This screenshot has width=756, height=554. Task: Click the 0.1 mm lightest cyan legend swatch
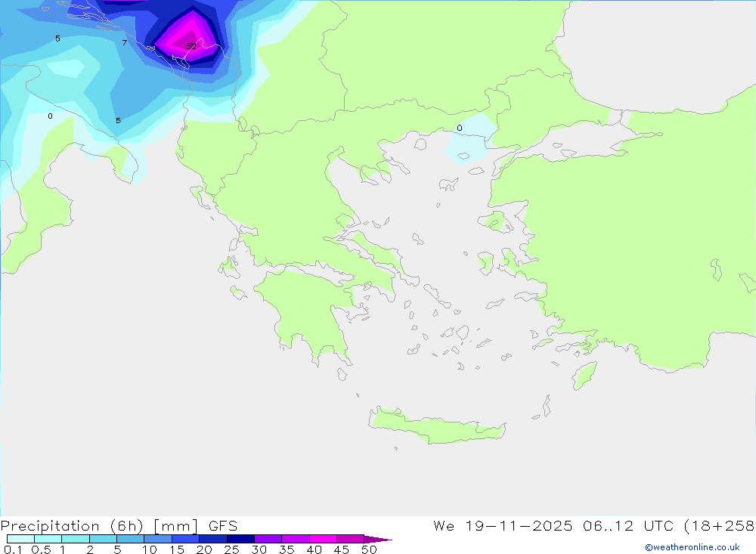20,539
